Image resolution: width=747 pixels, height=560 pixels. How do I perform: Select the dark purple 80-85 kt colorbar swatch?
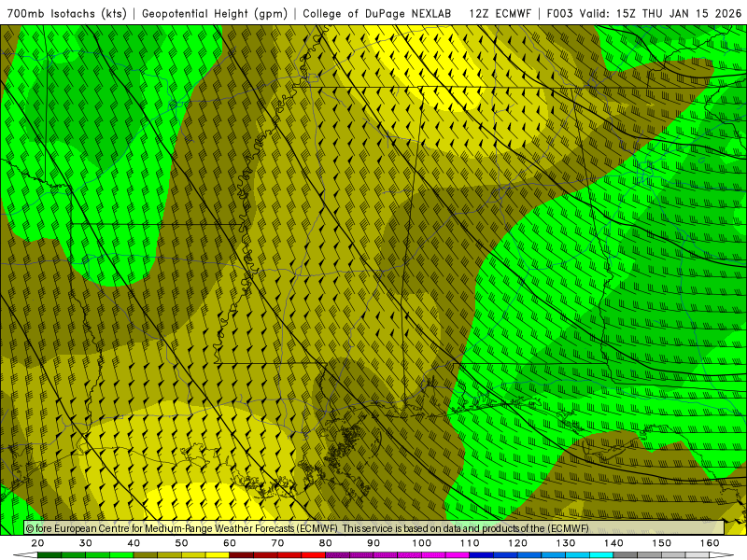coord(338,555)
